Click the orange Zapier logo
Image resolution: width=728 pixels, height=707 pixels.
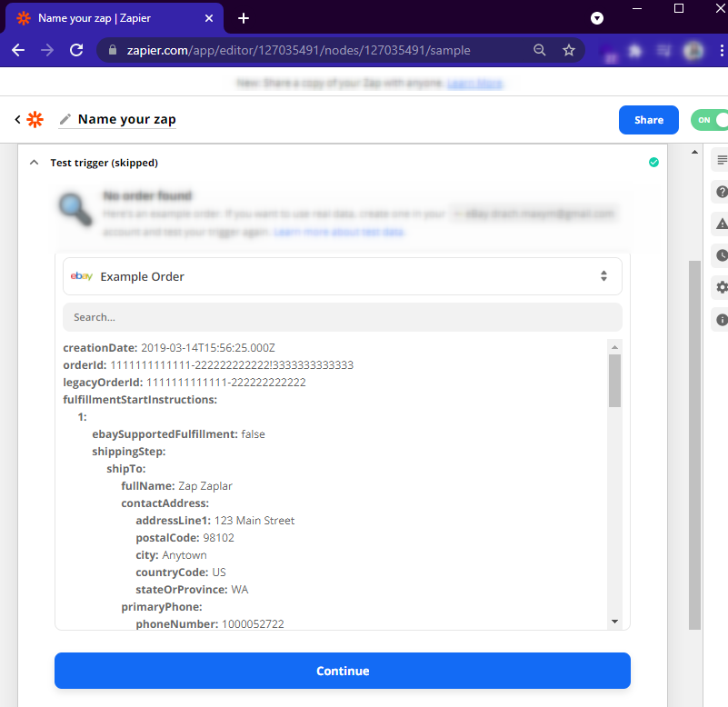(x=35, y=119)
